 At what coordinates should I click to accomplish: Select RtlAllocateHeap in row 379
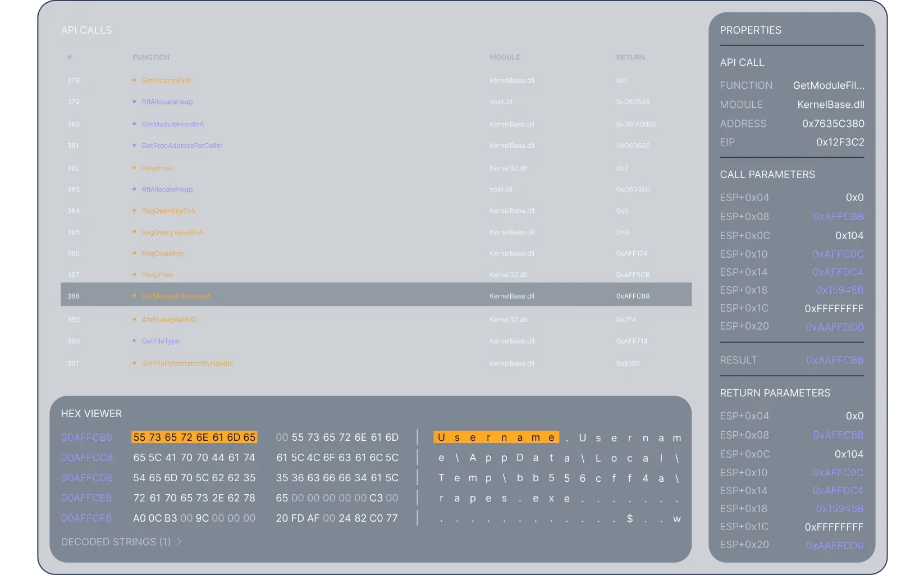[167, 102]
